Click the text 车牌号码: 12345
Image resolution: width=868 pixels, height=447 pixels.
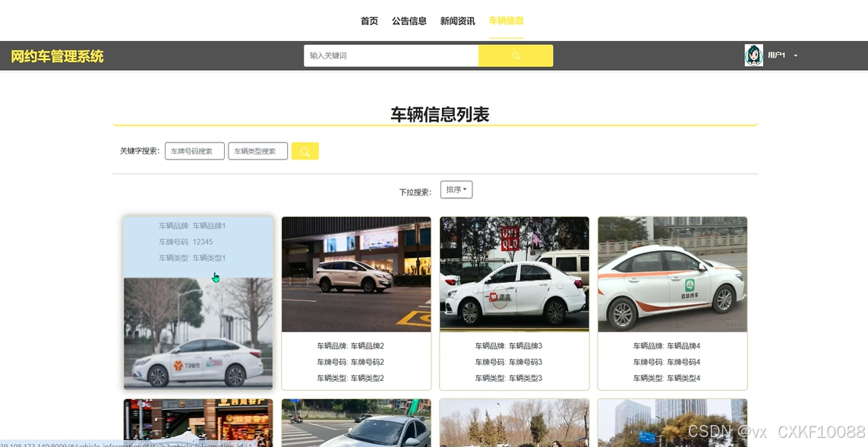186,242
